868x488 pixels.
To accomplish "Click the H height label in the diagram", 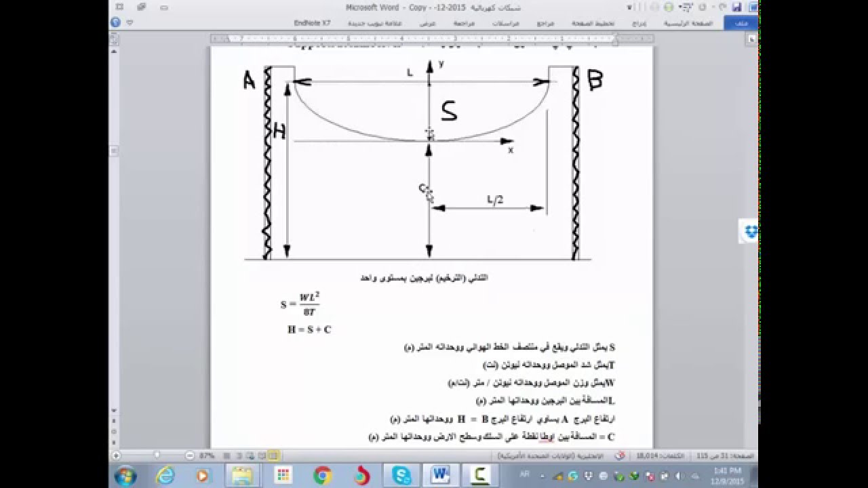I will (279, 131).
